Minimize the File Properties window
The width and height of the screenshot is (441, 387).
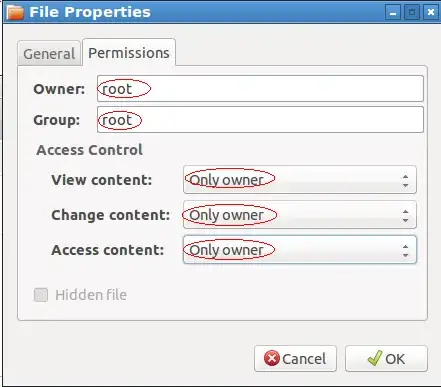pos(393,13)
